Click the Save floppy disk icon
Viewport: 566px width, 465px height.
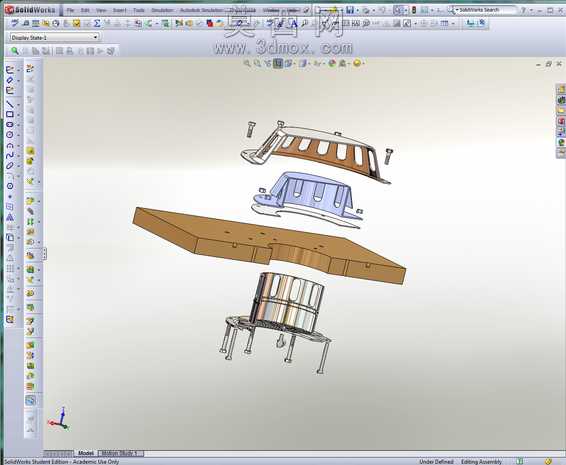click(x=350, y=10)
